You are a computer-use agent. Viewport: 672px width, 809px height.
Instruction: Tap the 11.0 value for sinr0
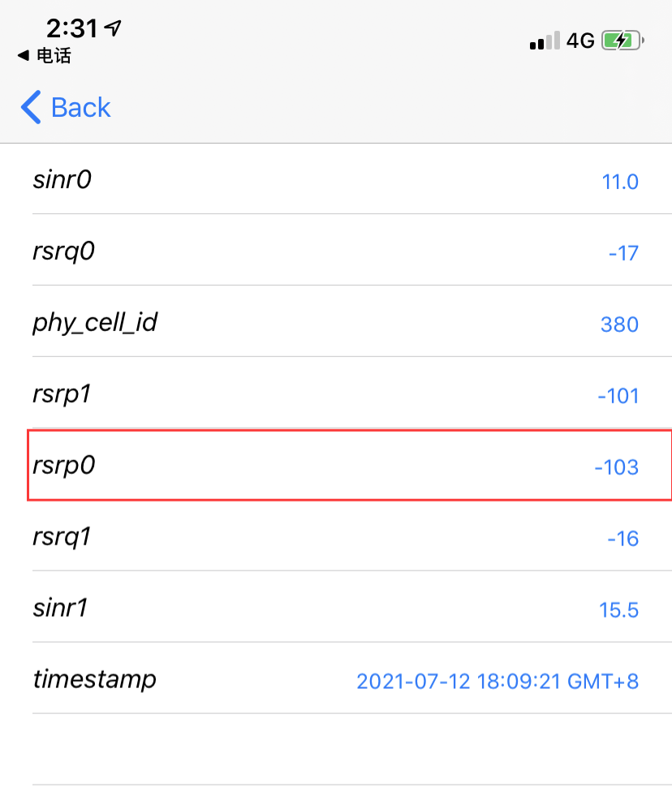[620, 182]
